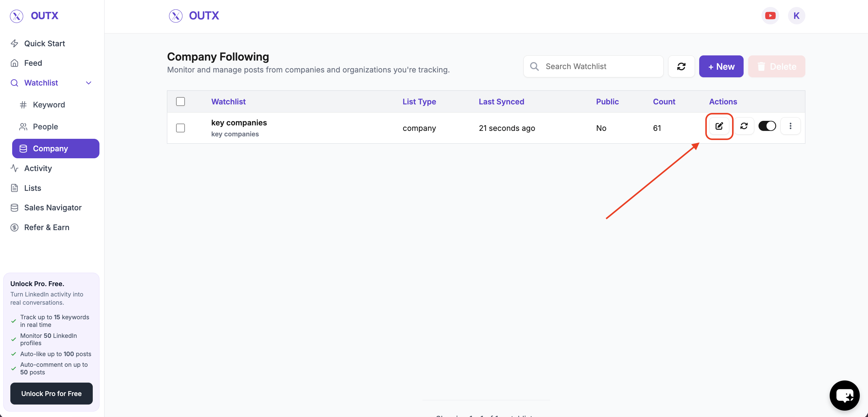The height and width of the screenshot is (417, 868).
Task: Click the OUTX logo in the sidebar
Action: click(x=34, y=16)
